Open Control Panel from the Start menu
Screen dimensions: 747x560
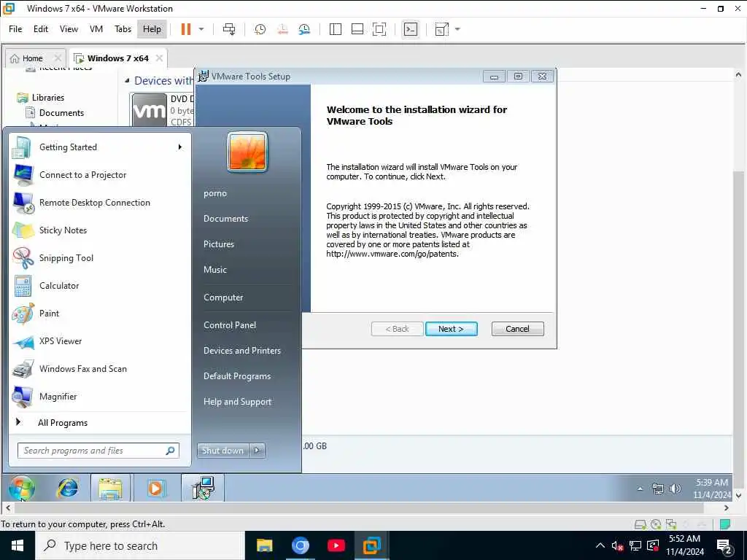(230, 324)
